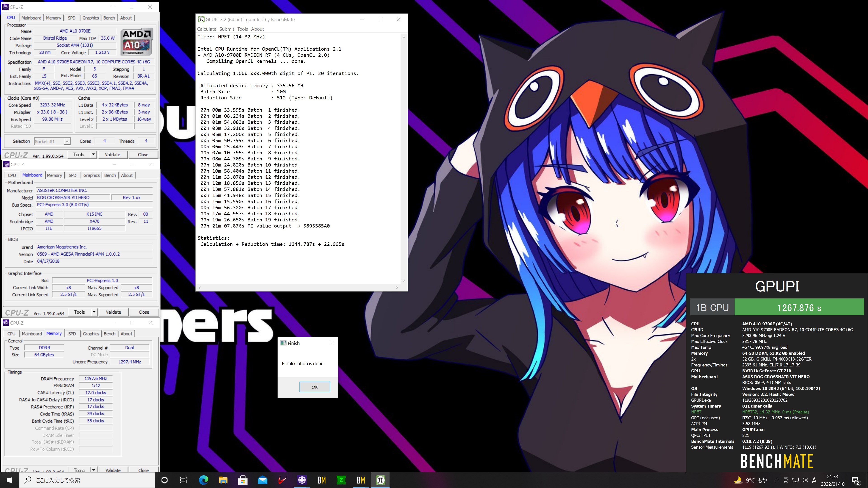Launch Microsoft Edge from taskbar

point(203,480)
